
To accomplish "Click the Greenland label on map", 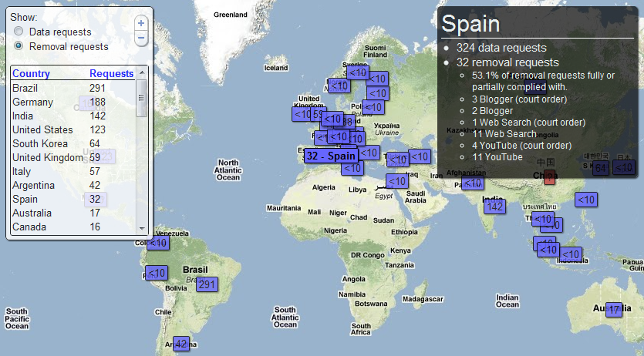I will click(231, 15).
